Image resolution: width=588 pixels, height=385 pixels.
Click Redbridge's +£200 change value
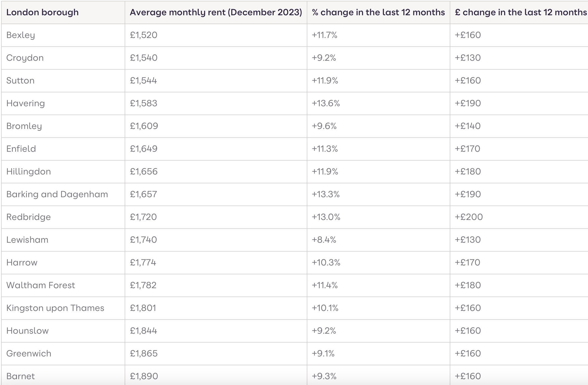[469, 217]
